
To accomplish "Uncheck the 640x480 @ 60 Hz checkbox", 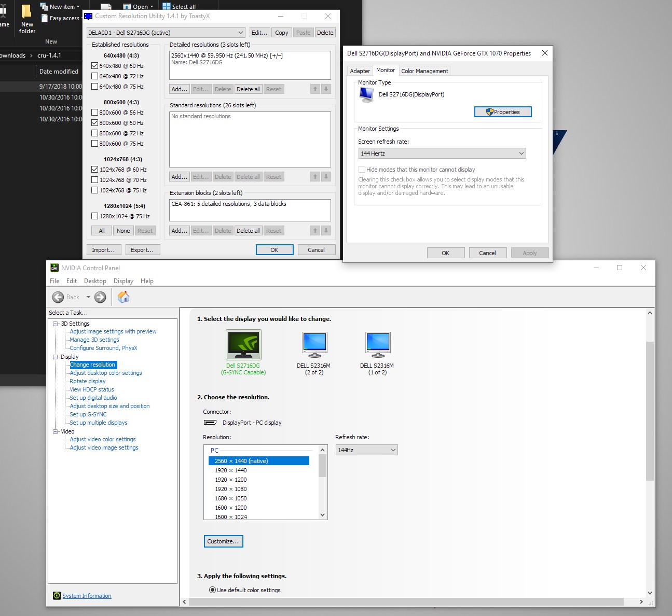I will 94,66.
